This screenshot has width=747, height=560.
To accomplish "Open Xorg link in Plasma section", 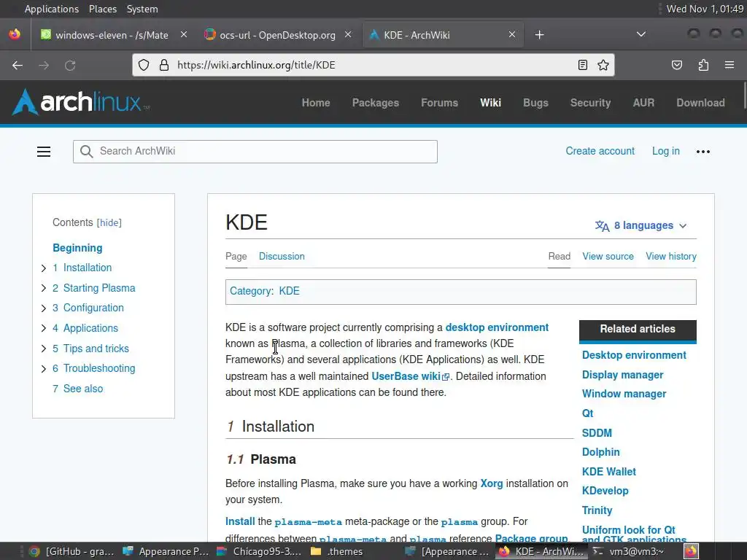I will click(x=491, y=483).
